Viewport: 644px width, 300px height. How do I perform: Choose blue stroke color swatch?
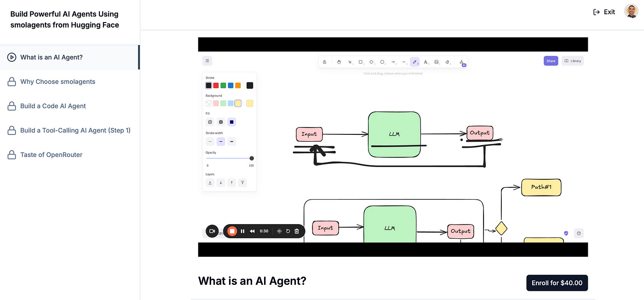[x=230, y=86]
